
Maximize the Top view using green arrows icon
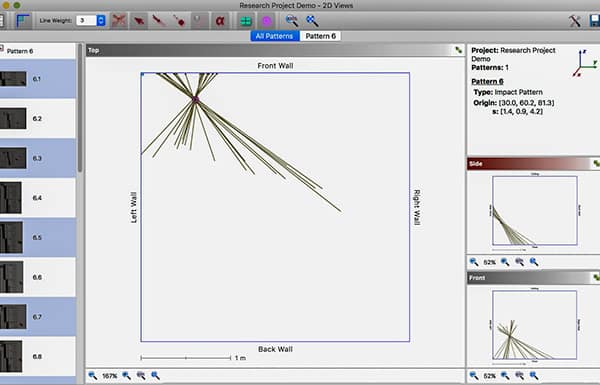click(458, 50)
